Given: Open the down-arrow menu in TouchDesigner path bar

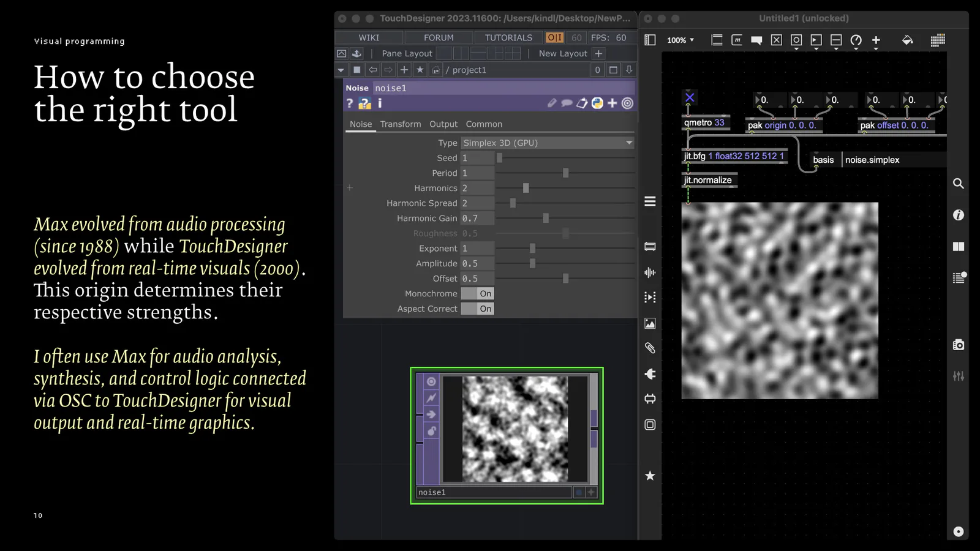Looking at the screenshot, I should tap(341, 70).
